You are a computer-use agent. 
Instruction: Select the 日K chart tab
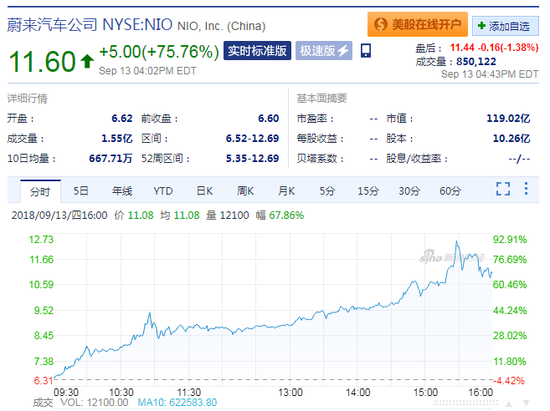[x=204, y=191]
